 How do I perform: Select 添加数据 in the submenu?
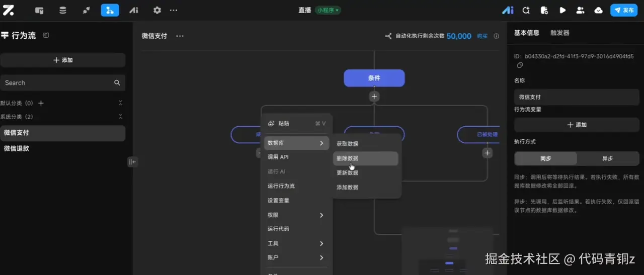pyautogui.click(x=366, y=187)
